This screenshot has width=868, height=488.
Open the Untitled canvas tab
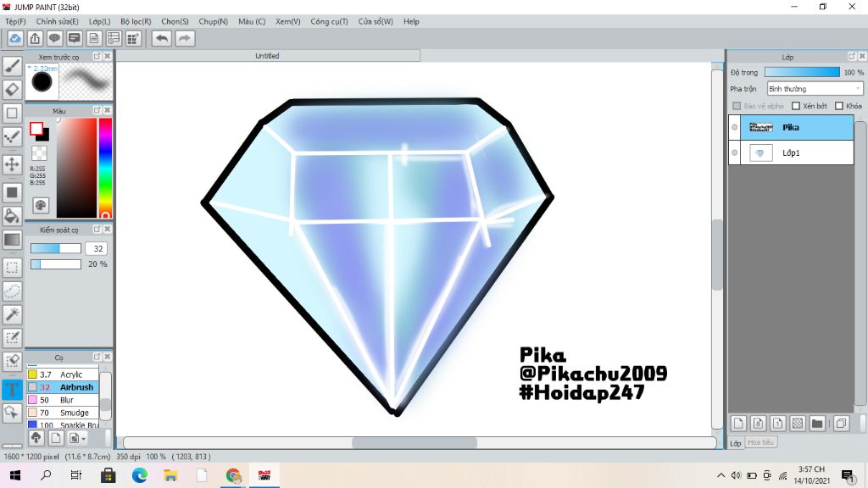267,56
